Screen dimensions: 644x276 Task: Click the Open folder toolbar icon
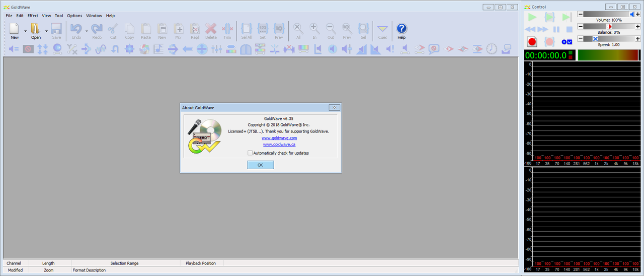[35, 28]
